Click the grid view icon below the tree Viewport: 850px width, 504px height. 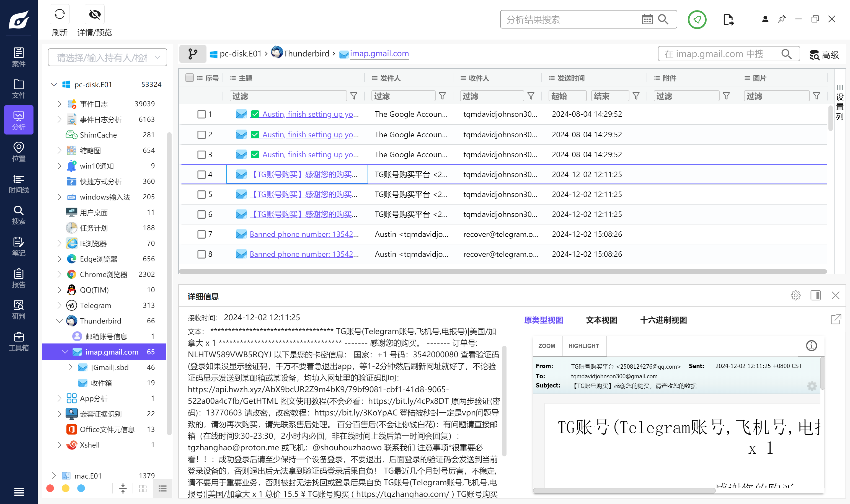click(x=143, y=489)
